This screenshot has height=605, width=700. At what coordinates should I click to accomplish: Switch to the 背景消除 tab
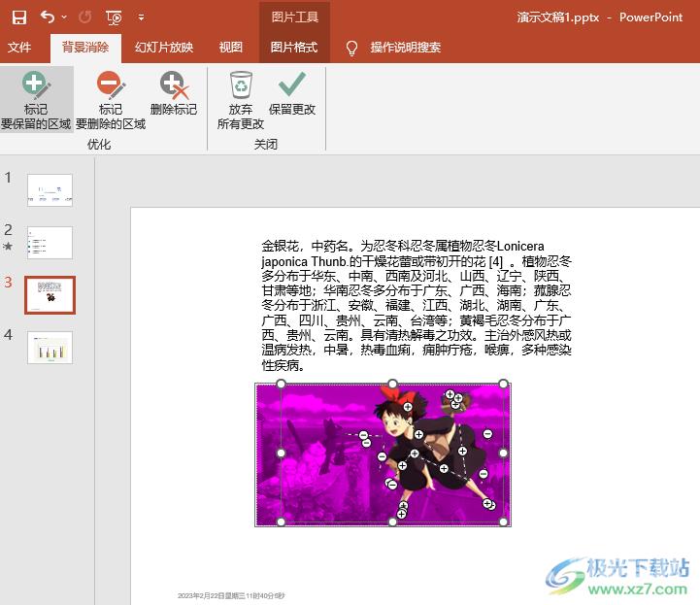[x=85, y=47]
